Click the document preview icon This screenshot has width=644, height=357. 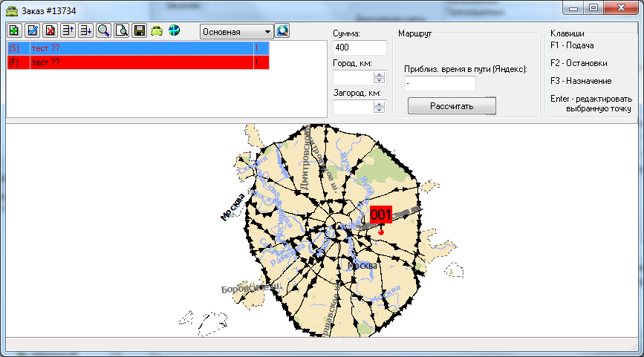pos(121,31)
